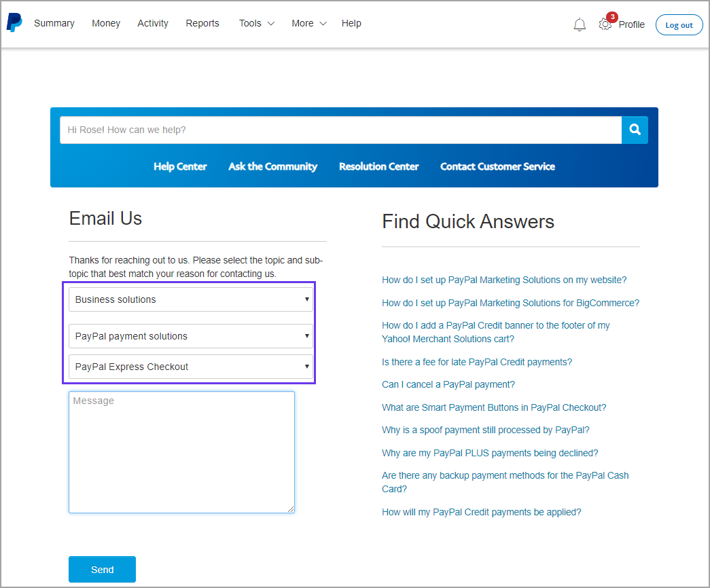Screen dimensions: 710x588
Task: Open the notifications bell icon
Action: click(580, 24)
